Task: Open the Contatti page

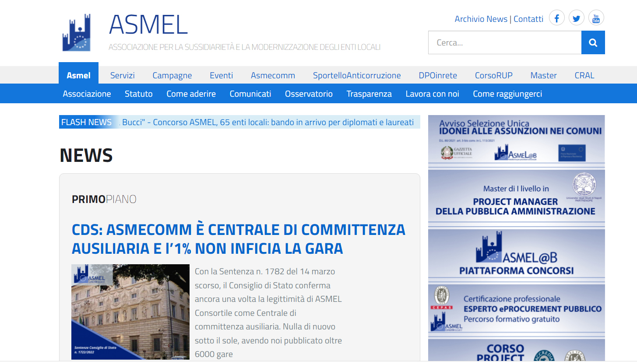Action: click(x=528, y=19)
